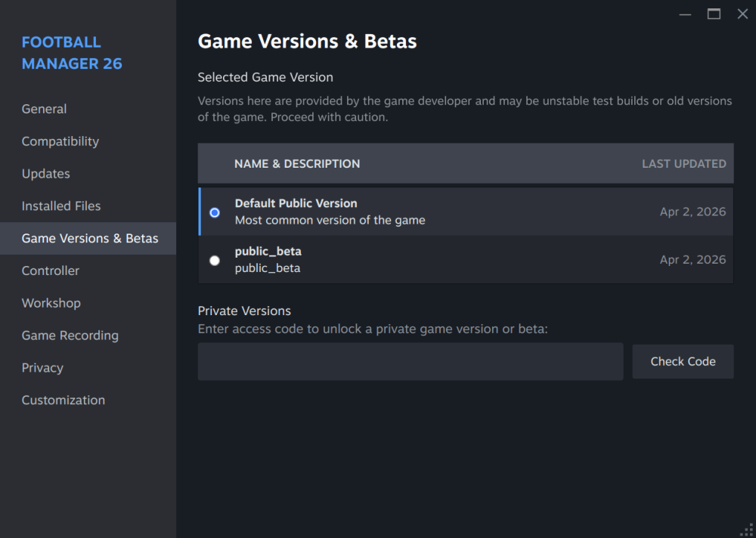The image size is (756, 538).
Task: Select Game Versions & Betas in sidebar
Action: [x=90, y=238]
